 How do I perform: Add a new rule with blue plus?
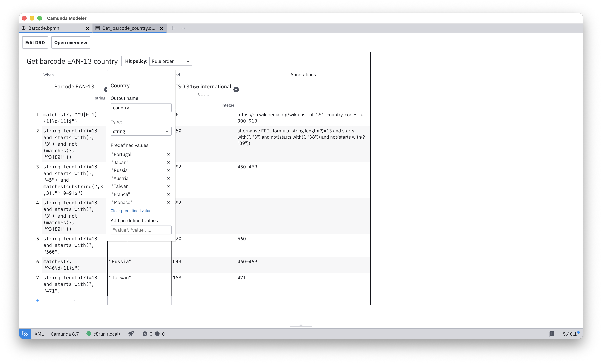click(38, 300)
